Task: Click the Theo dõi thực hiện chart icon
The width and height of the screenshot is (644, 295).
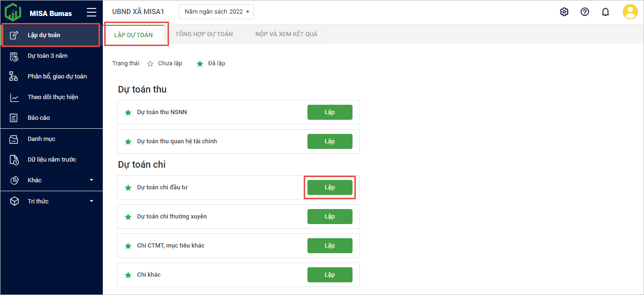Action: pyautogui.click(x=14, y=97)
